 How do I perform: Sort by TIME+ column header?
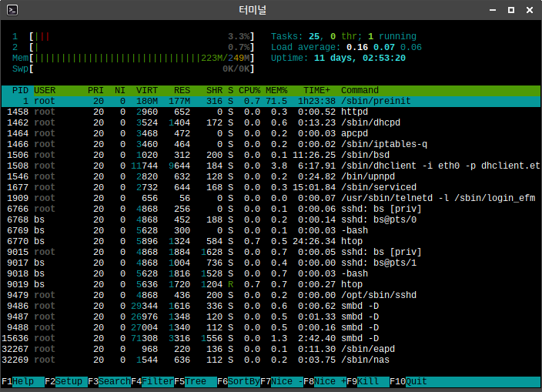(316, 91)
